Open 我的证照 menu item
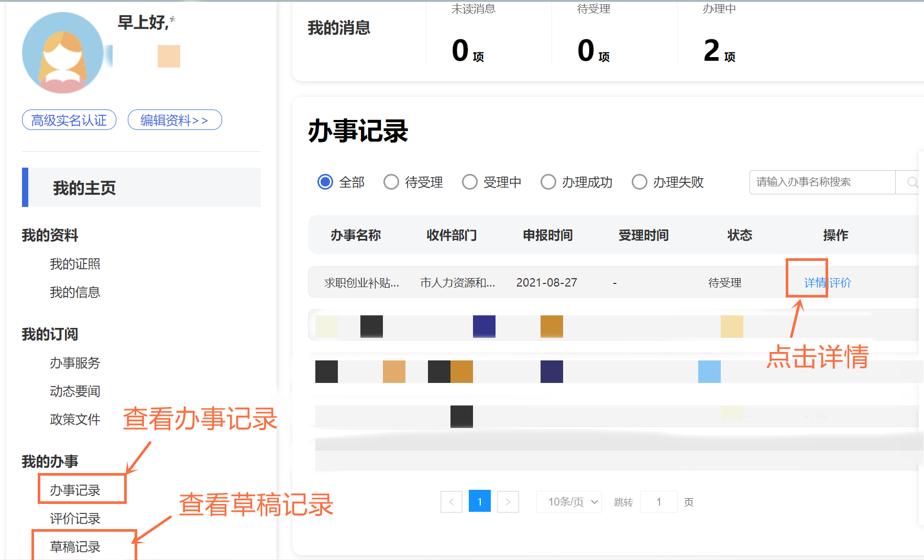This screenshot has height=560, width=924. click(75, 264)
